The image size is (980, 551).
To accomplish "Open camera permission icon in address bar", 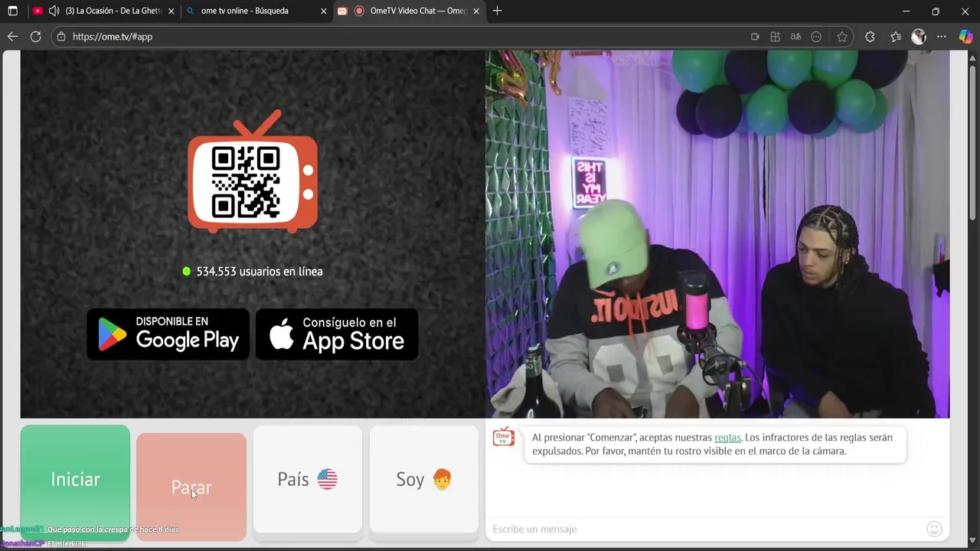I will (x=755, y=36).
